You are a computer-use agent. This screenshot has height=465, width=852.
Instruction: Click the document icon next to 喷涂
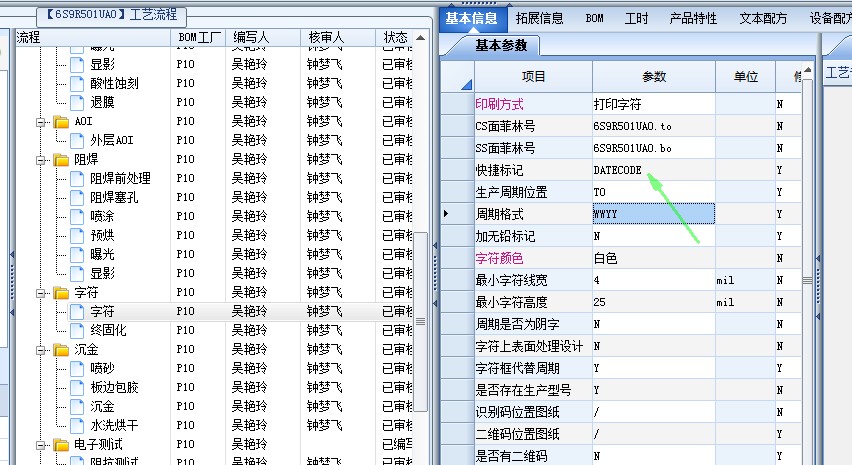point(77,216)
